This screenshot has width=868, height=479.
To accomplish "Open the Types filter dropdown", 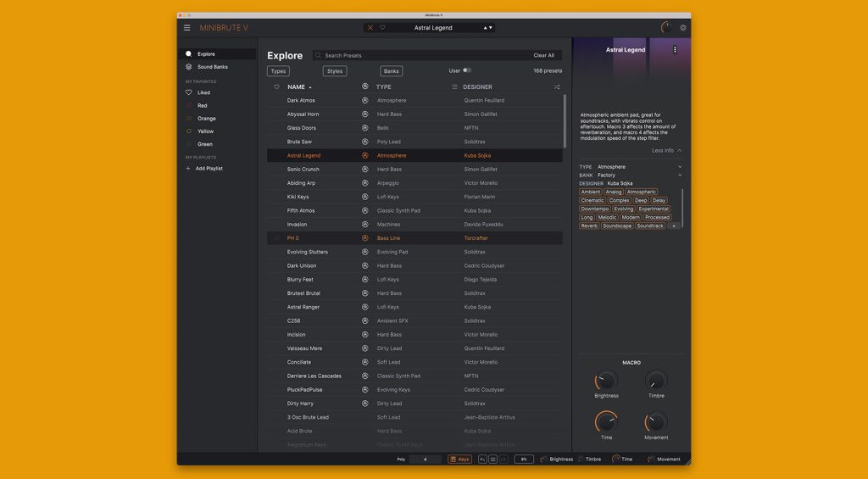I will click(278, 71).
